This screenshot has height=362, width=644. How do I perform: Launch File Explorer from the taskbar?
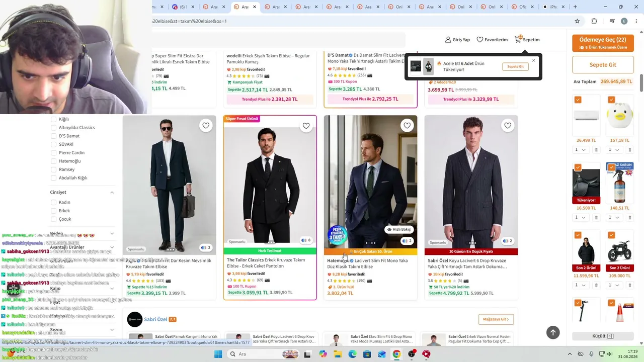click(338, 354)
